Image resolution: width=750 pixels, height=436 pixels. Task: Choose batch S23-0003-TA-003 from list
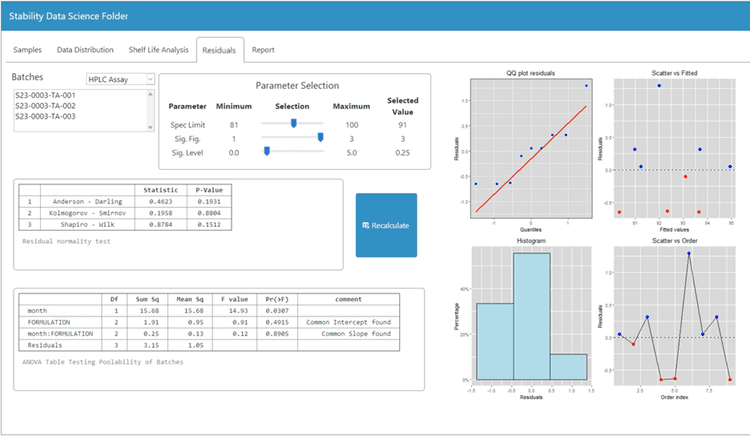tap(45, 116)
